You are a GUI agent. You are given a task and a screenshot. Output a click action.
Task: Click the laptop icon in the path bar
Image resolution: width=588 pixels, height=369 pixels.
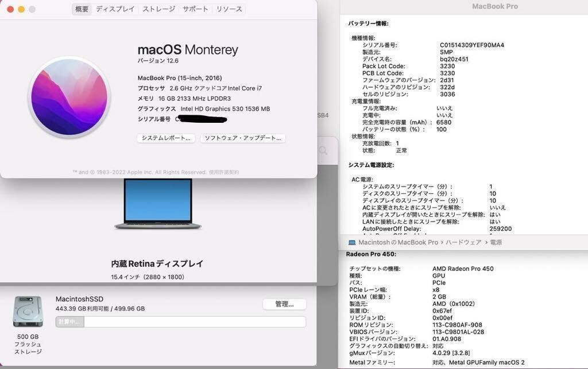[352, 242]
